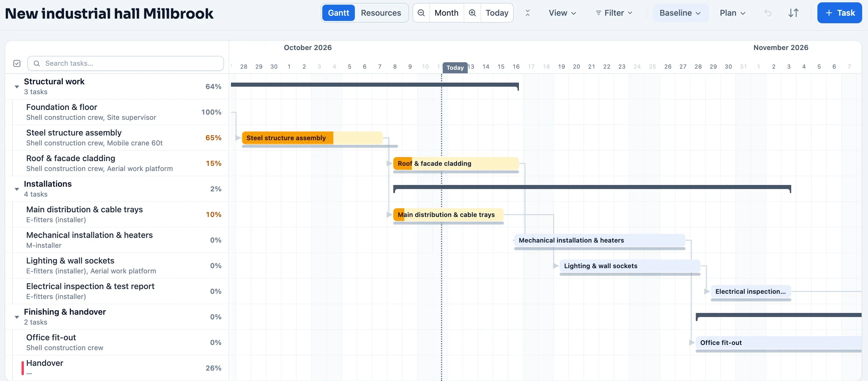Switch to the Resources tab
The width and height of the screenshot is (868, 381).
(x=381, y=13)
